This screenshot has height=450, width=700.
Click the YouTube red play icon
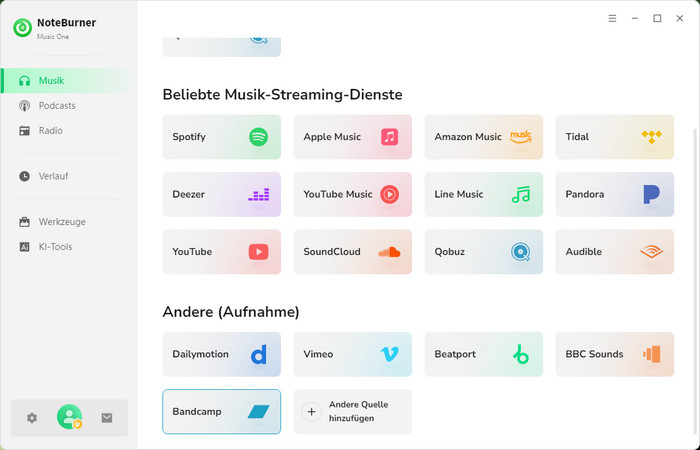[258, 252]
